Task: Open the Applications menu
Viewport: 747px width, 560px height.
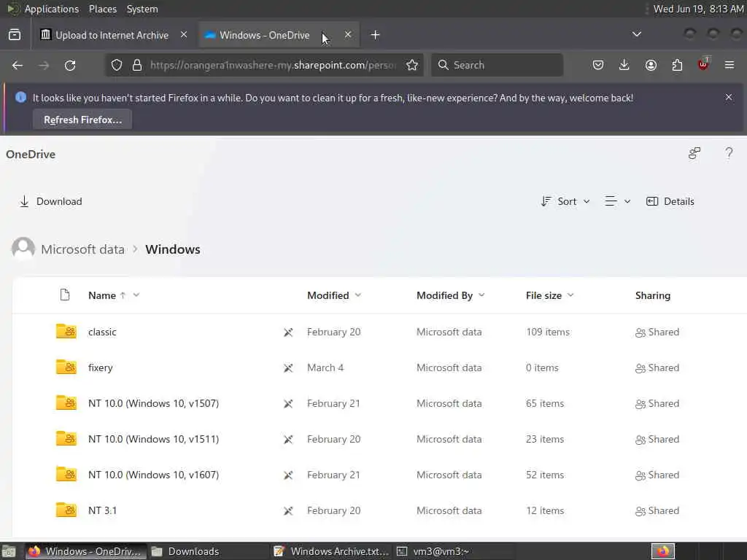Action: [x=52, y=9]
